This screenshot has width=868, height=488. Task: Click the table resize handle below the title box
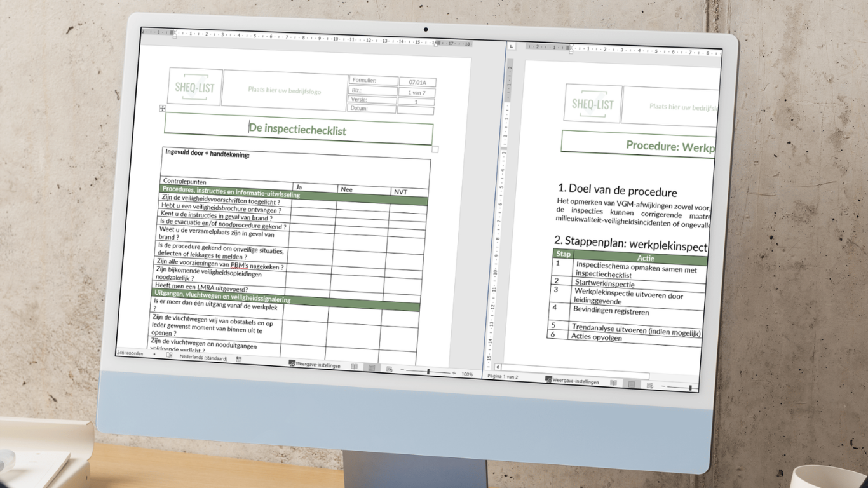point(435,149)
